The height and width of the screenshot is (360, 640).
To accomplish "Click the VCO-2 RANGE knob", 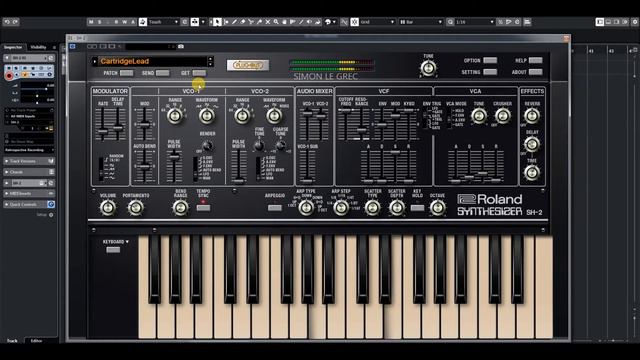I will (x=242, y=116).
